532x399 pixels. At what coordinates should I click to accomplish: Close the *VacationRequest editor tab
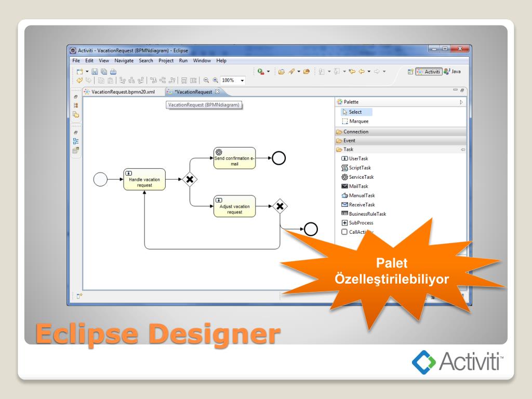pos(217,91)
